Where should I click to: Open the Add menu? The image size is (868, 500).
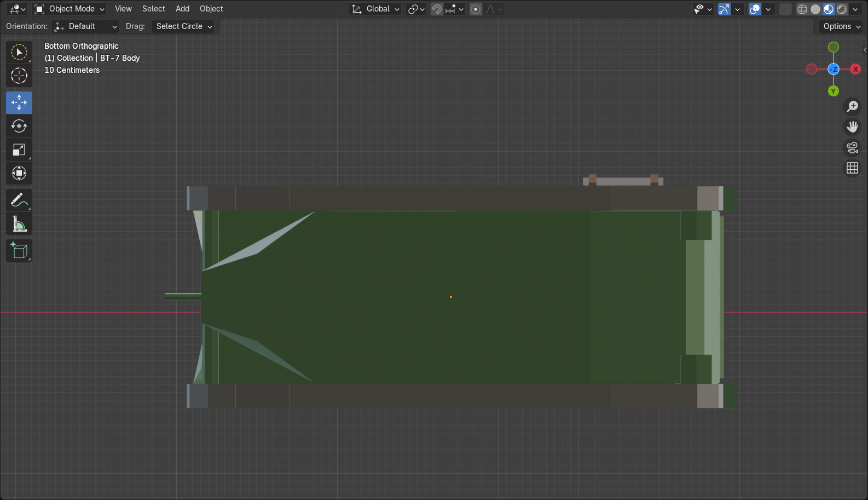(182, 9)
